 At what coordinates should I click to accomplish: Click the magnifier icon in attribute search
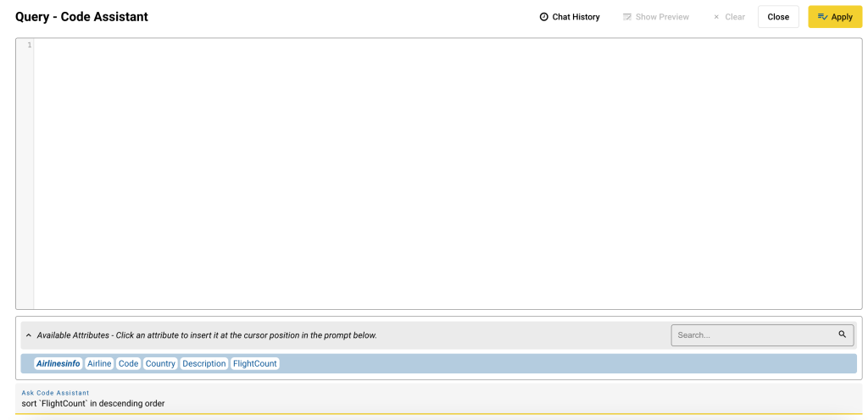(x=843, y=334)
